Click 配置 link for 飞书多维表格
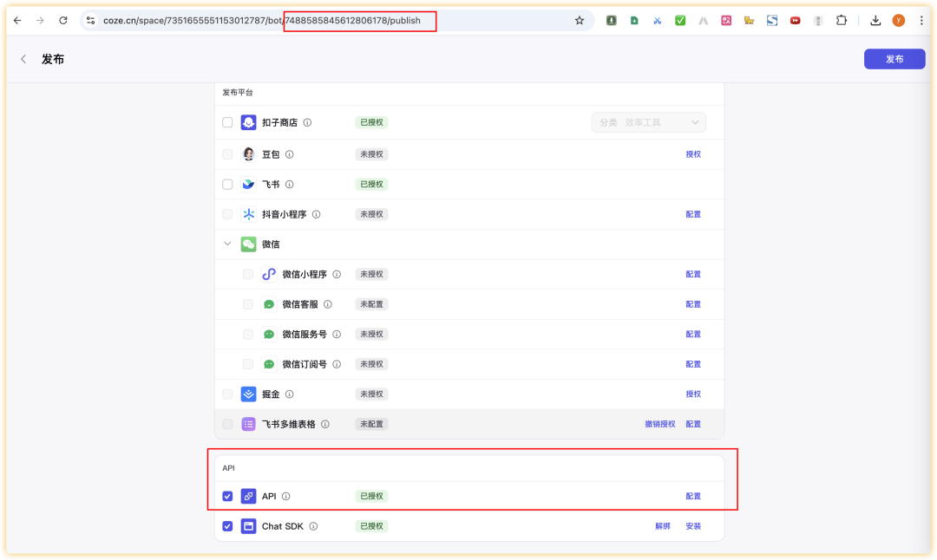The width and height of the screenshot is (937, 560). (693, 424)
